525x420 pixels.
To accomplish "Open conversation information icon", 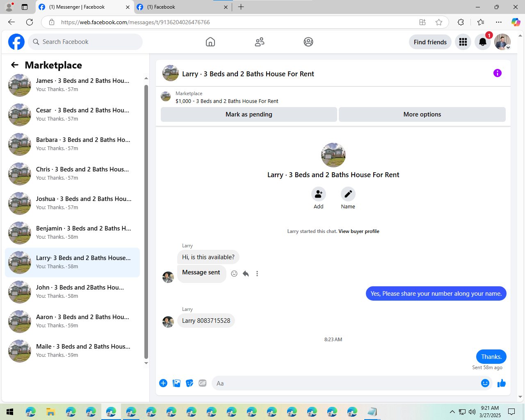I will [498, 73].
